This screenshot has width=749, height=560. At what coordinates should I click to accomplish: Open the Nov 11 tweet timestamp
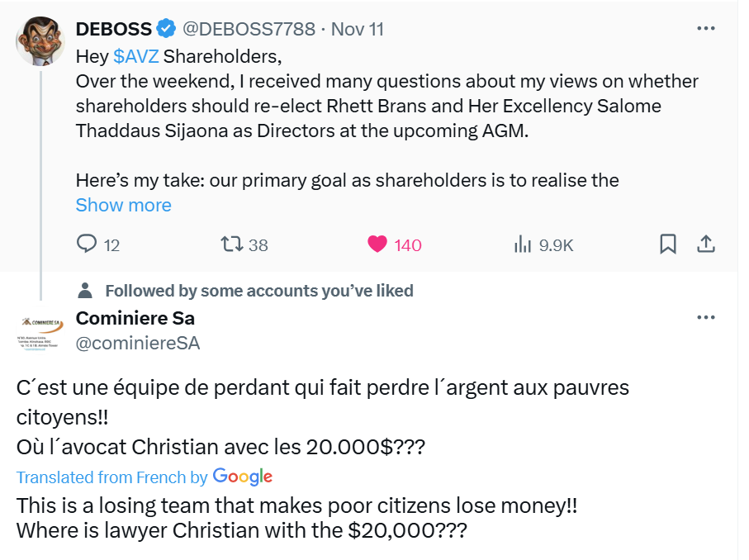click(358, 29)
